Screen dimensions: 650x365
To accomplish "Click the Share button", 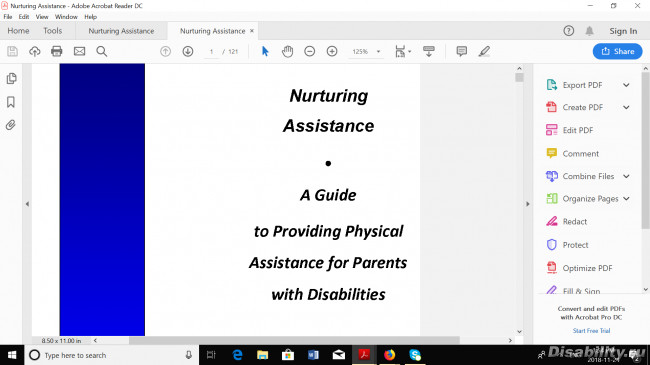I will coord(618,51).
